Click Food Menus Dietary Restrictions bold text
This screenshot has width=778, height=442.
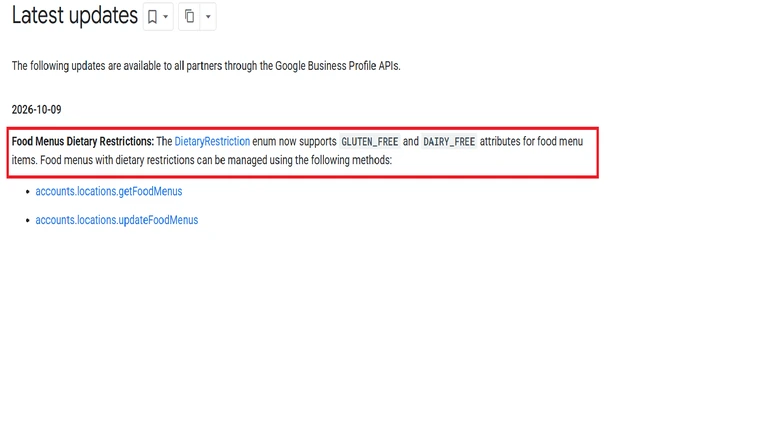pos(83,141)
